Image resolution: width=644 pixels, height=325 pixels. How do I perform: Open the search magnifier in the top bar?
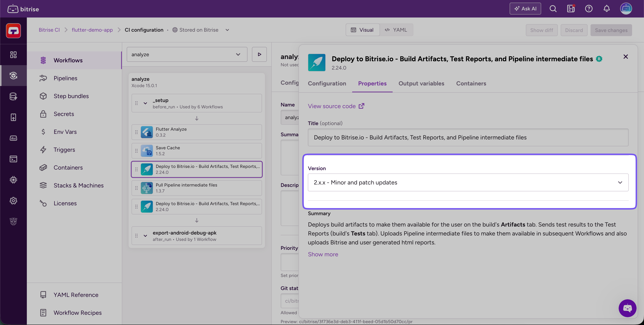pyautogui.click(x=553, y=9)
